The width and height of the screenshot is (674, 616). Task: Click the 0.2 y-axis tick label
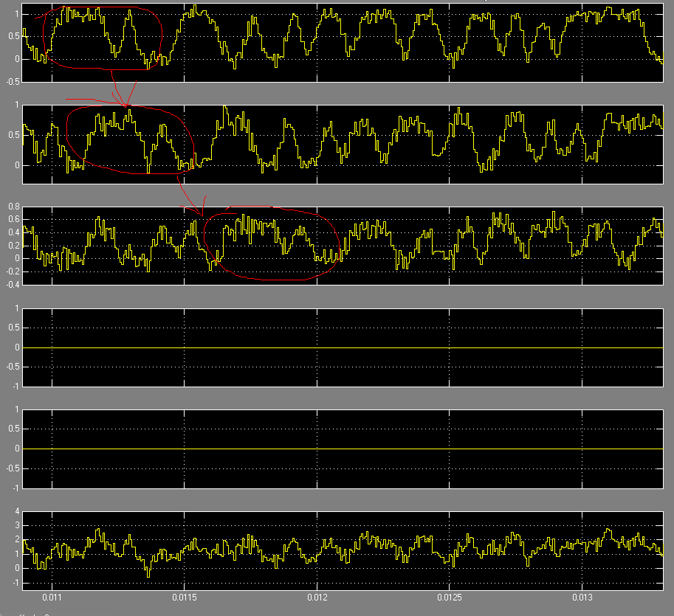pyautogui.click(x=14, y=246)
